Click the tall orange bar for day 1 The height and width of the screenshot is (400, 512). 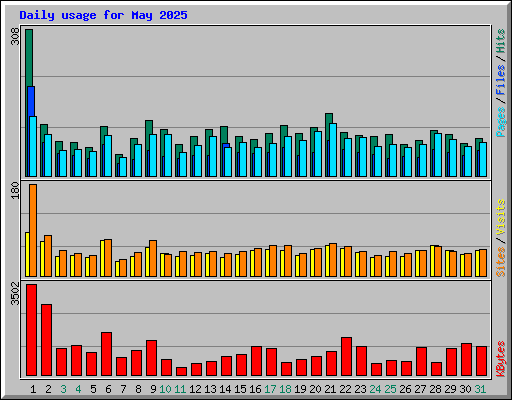pyautogui.click(x=33, y=230)
